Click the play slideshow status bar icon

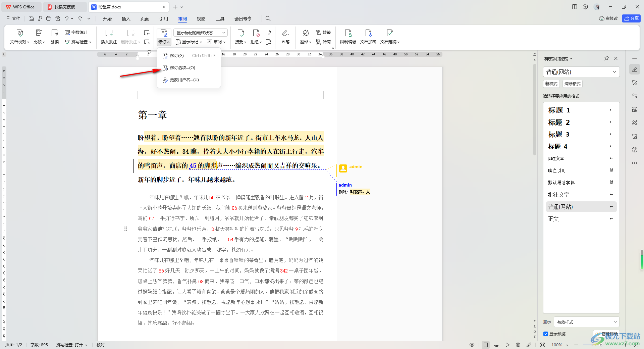pos(507,345)
